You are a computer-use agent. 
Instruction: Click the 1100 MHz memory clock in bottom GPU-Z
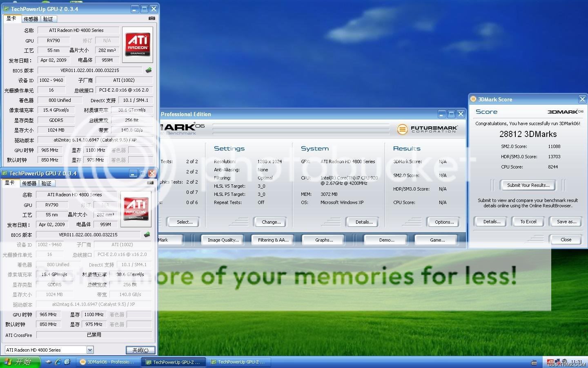click(94, 314)
